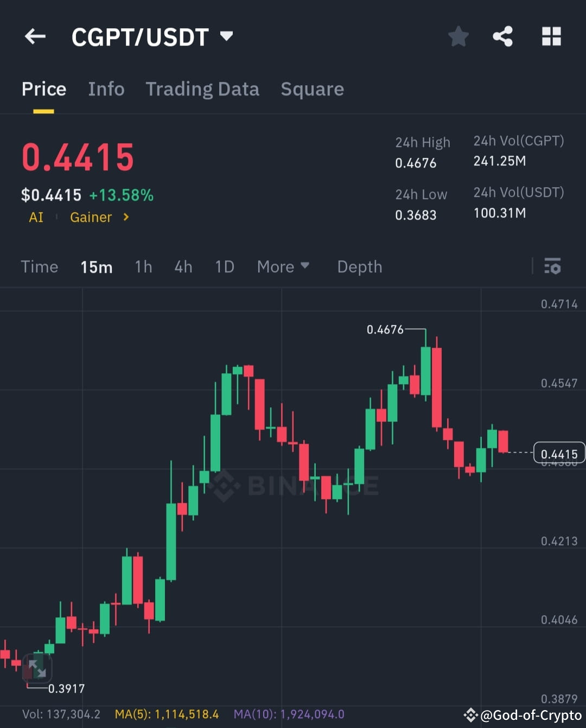Tap the Depth view button
586x728 pixels.
[x=359, y=266]
